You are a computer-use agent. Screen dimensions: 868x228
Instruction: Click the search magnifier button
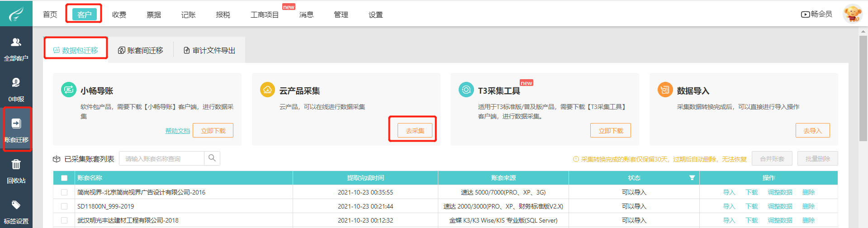tap(212, 158)
